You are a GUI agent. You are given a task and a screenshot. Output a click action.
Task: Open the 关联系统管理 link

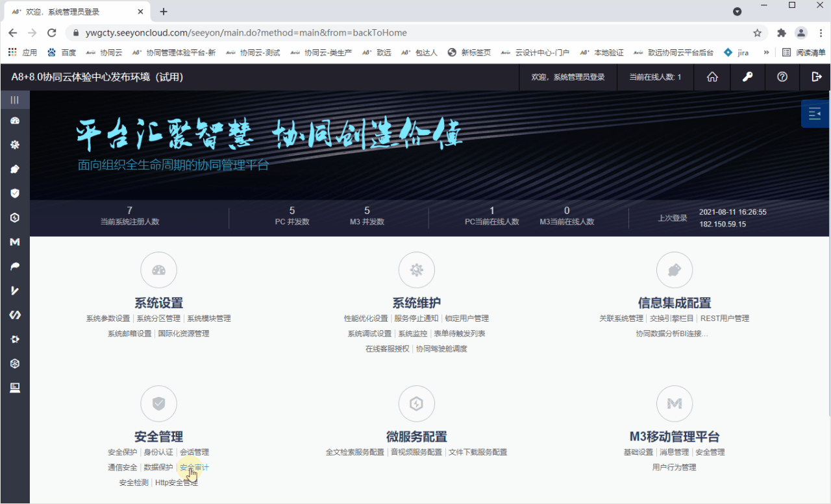621,318
